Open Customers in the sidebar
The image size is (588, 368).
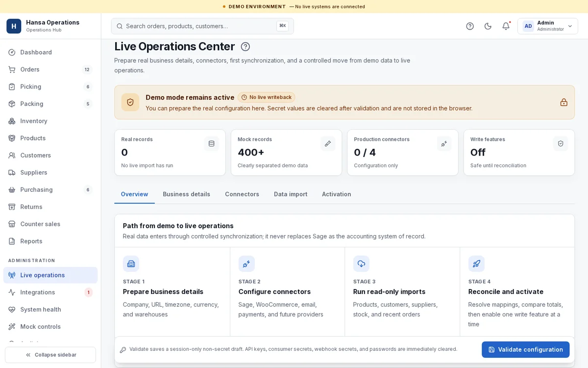coord(50,156)
